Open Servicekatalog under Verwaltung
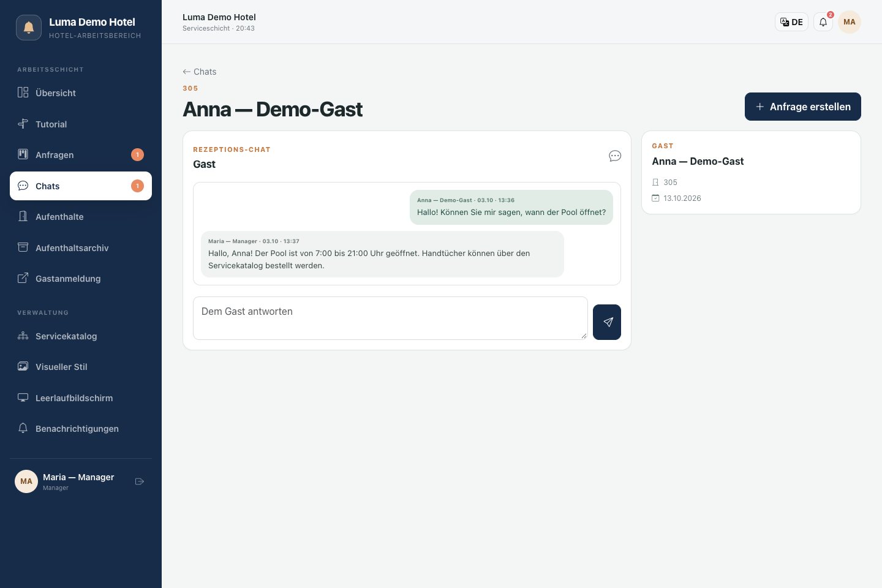This screenshot has width=882, height=588. click(81, 336)
